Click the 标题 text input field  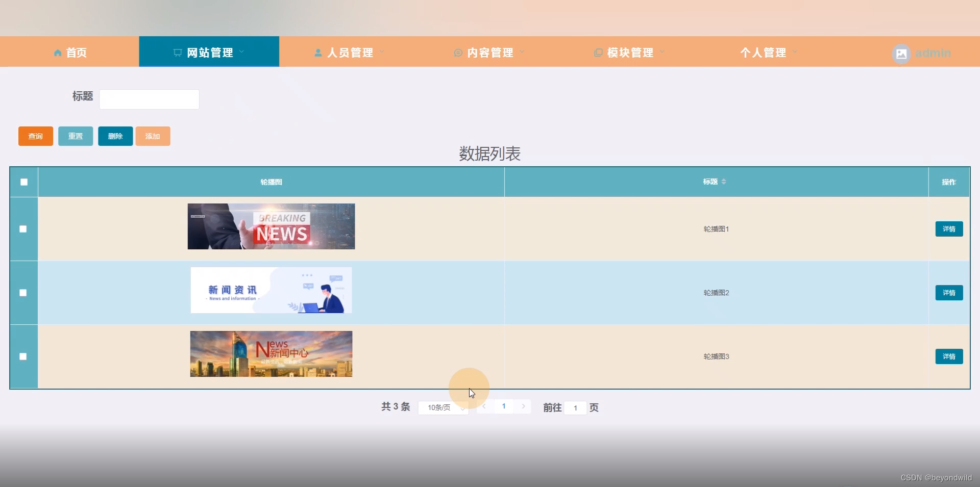pyautogui.click(x=149, y=99)
